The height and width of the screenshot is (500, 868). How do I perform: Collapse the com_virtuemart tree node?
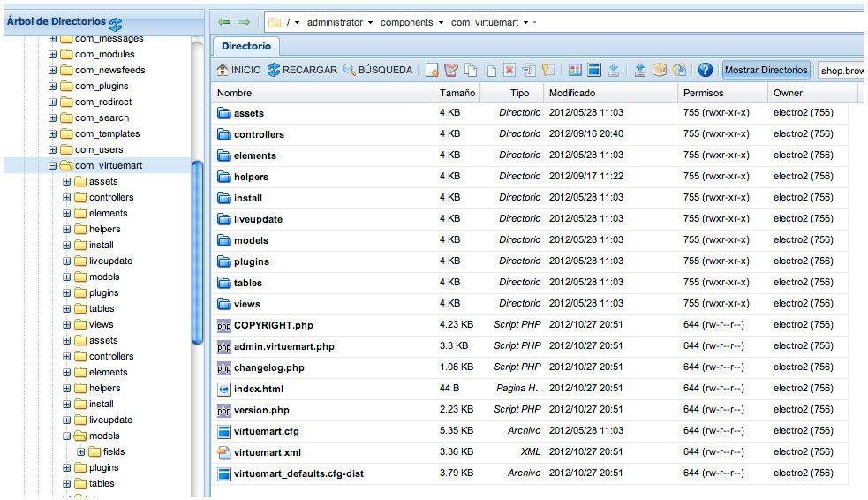click(x=53, y=165)
